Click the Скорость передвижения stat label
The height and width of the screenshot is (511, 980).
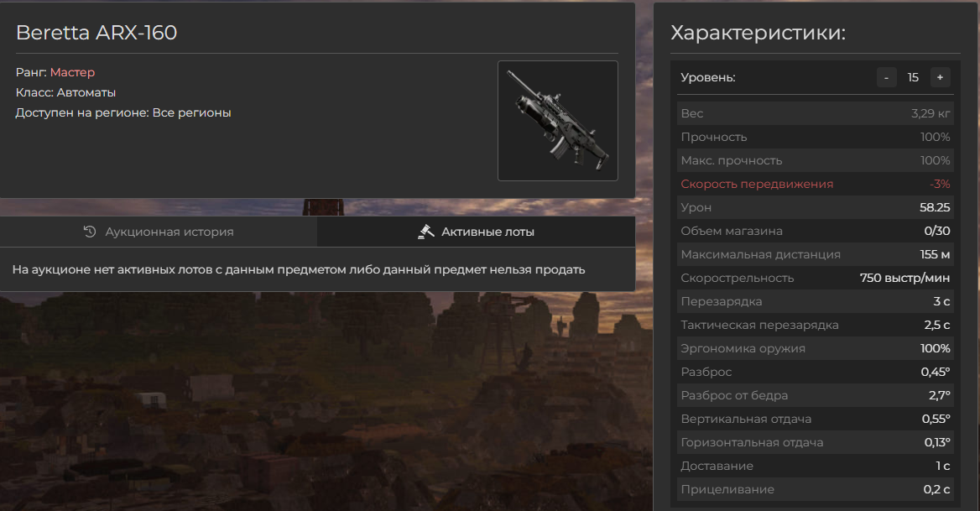pyautogui.click(x=757, y=185)
